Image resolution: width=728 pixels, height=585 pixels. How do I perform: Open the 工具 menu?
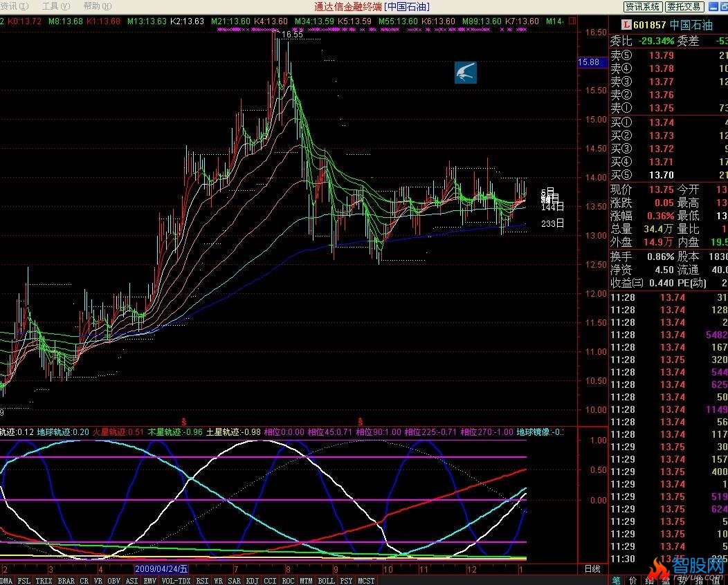pyautogui.click(x=56, y=6)
